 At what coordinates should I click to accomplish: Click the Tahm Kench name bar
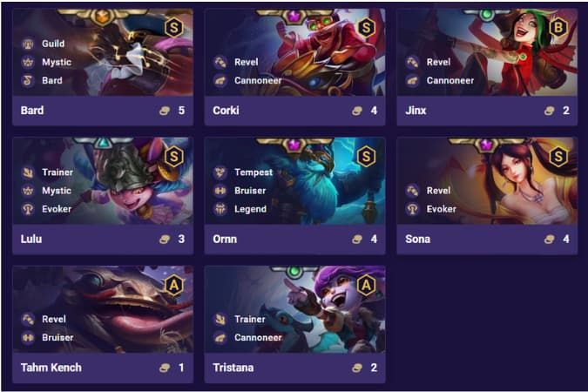103,368
